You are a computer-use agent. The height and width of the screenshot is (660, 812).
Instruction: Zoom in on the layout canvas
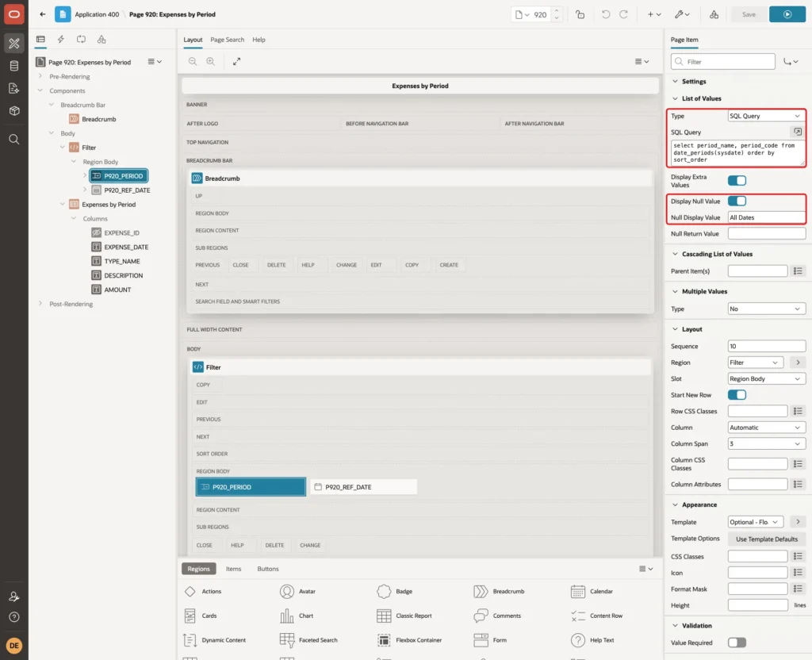coord(210,62)
